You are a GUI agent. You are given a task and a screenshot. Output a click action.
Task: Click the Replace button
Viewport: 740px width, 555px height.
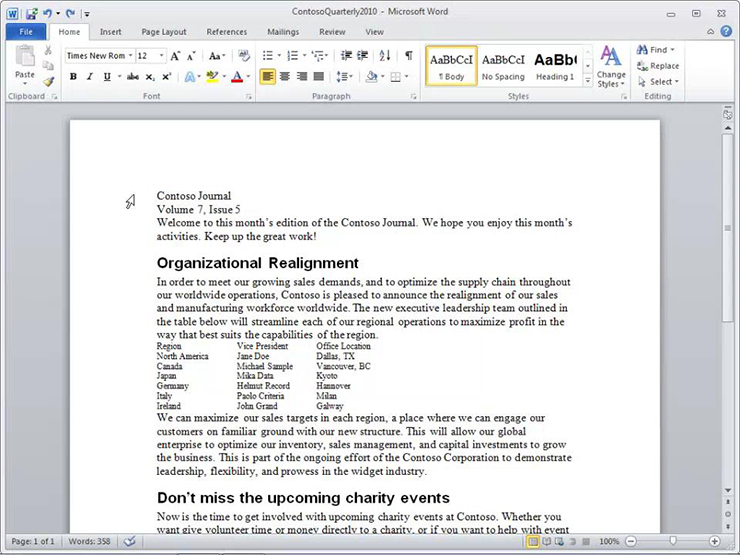tap(658, 66)
